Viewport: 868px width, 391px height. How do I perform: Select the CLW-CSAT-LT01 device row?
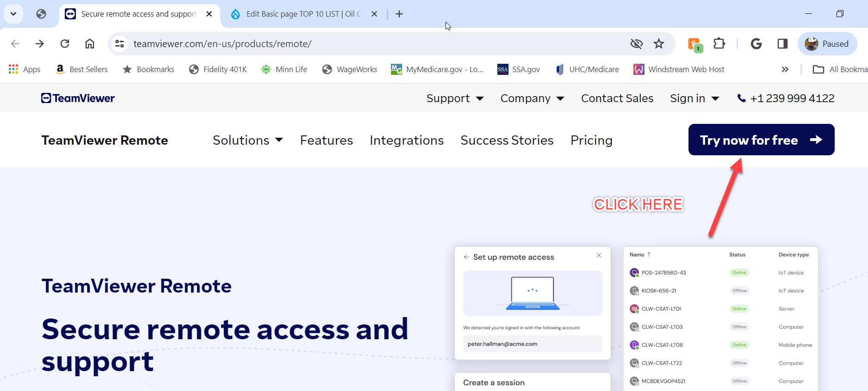click(721, 309)
